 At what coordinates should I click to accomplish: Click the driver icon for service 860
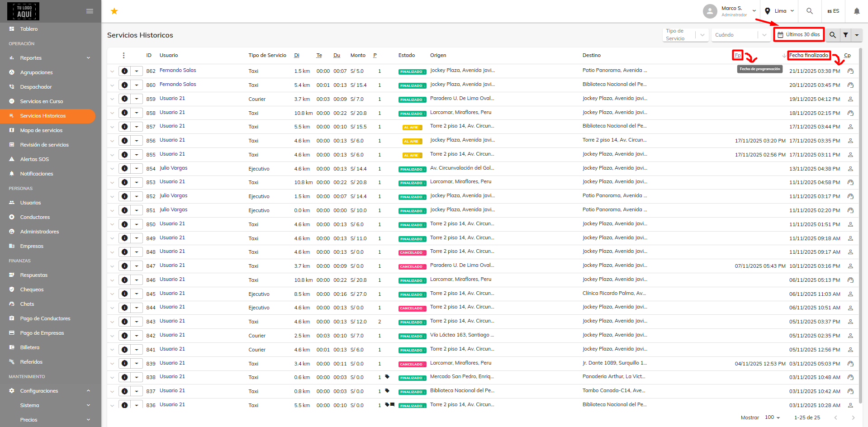click(x=850, y=85)
